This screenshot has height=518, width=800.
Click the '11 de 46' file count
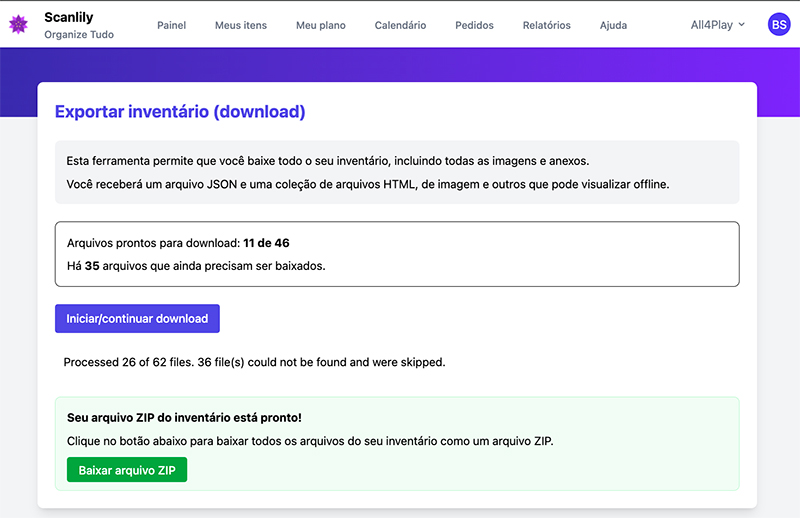pyautogui.click(x=266, y=243)
